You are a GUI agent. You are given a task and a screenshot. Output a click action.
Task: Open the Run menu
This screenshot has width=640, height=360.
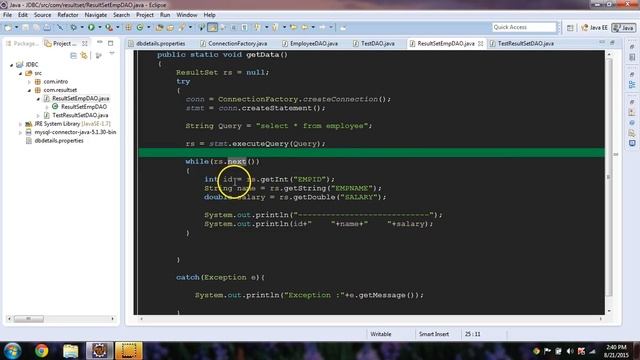pos(165,15)
